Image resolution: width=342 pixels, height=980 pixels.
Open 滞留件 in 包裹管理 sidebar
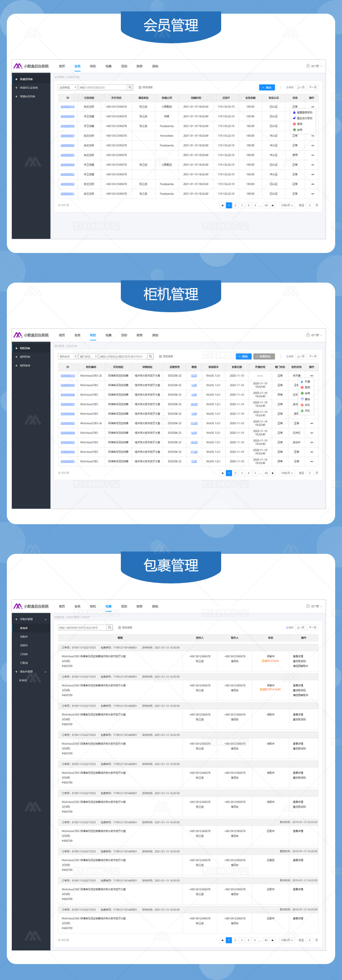[x=24, y=645]
